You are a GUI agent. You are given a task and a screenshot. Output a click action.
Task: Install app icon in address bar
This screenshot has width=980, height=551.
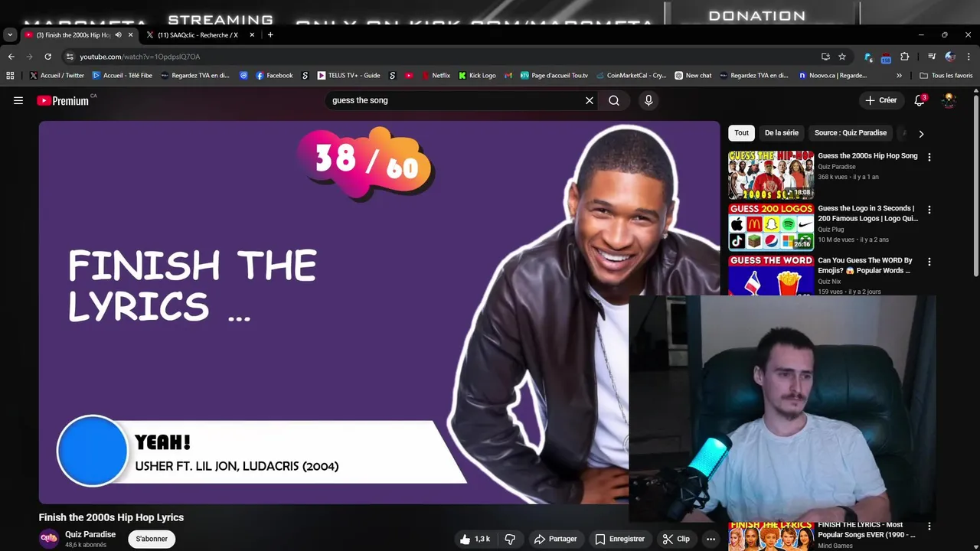pos(825,56)
